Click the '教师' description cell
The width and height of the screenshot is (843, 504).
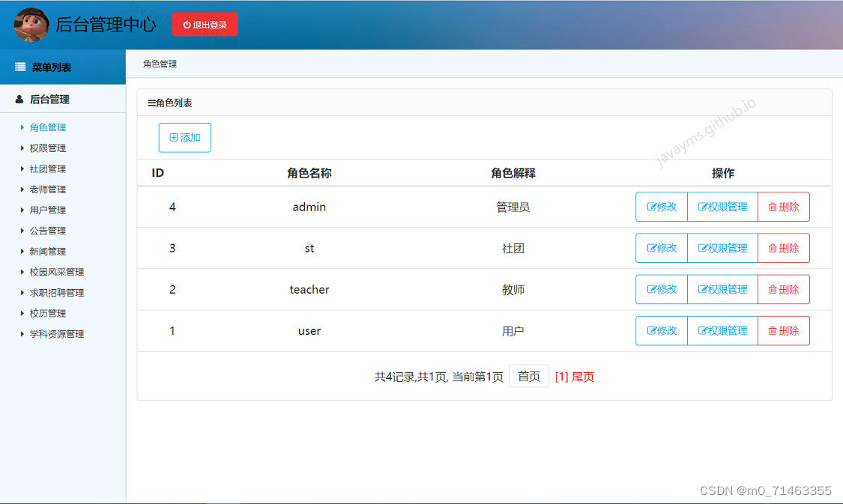(513, 290)
